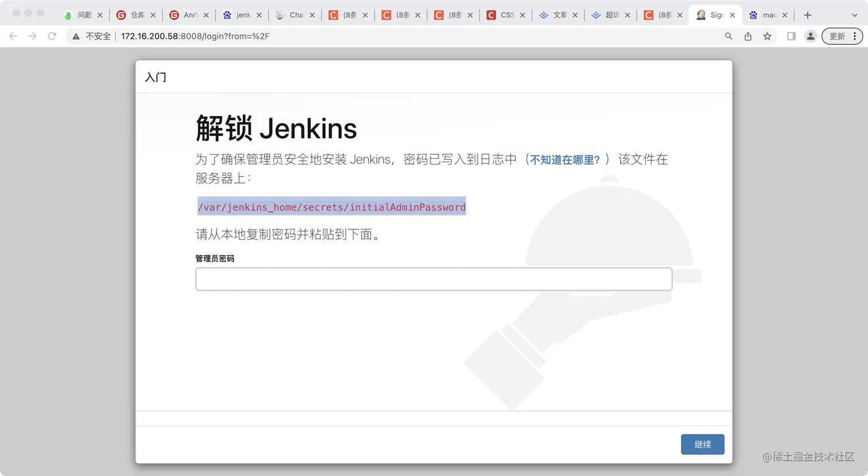The width and height of the screenshot is (868, 476).
Task: Close the mac tab
Action: pyautogui.click(x=785, y=15)
